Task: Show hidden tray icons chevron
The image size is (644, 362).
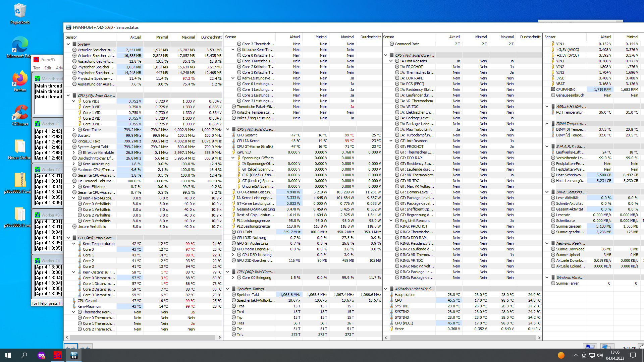Action: click(x=576, y=355)
